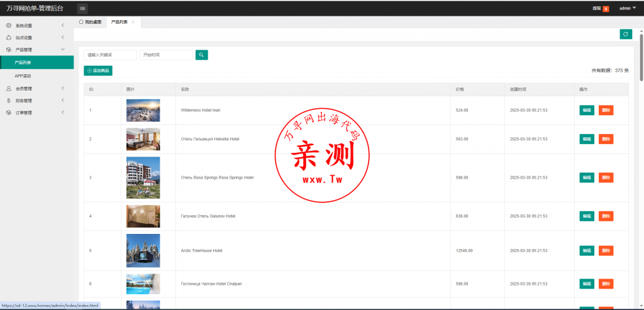Open the admin user dropdown
644x310 pixels.
click(628, 8)
